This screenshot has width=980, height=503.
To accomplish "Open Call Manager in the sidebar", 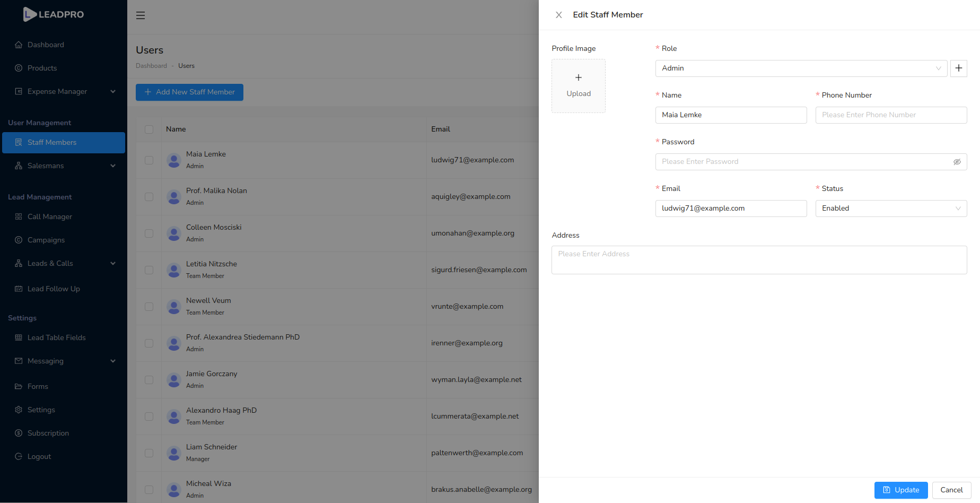I will pyautogui.click(x=64, y=216).
